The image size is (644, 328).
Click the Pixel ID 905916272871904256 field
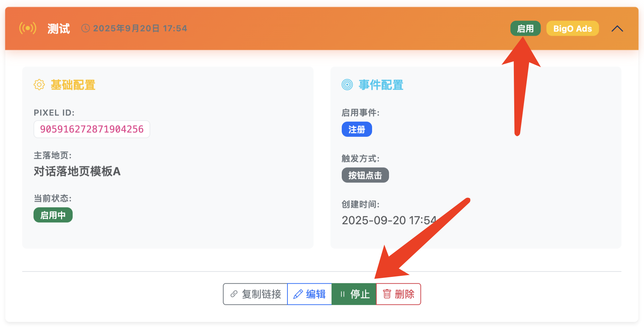tap(92, 129)
